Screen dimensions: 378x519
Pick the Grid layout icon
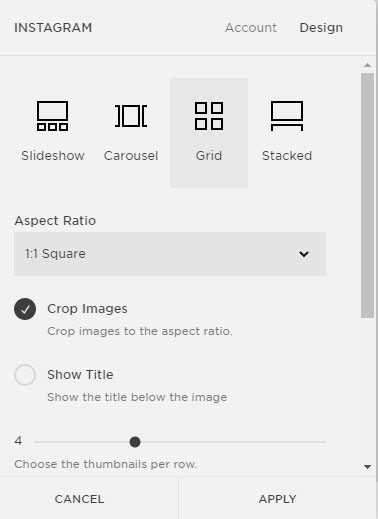tap(209, 116)
